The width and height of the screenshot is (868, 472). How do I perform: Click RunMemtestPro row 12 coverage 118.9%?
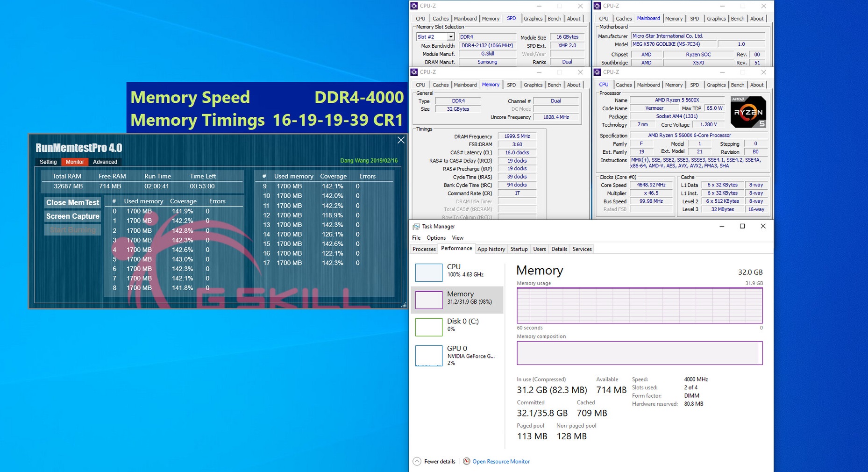332,215
